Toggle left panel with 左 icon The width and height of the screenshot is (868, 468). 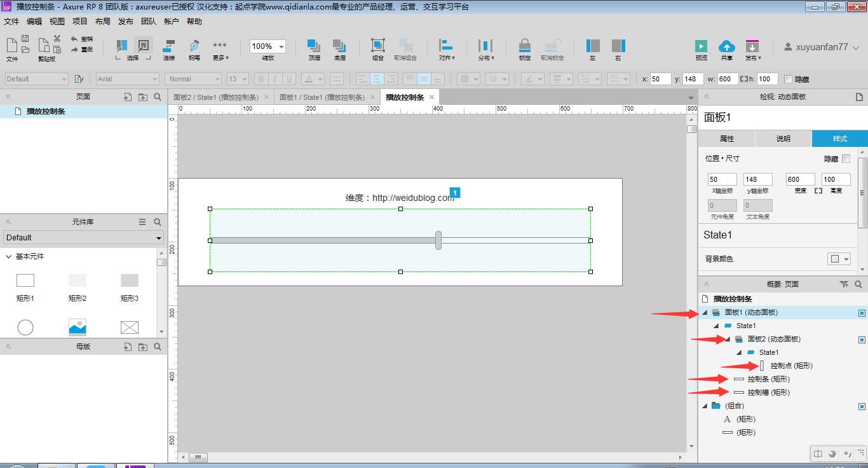pos(593,45)
